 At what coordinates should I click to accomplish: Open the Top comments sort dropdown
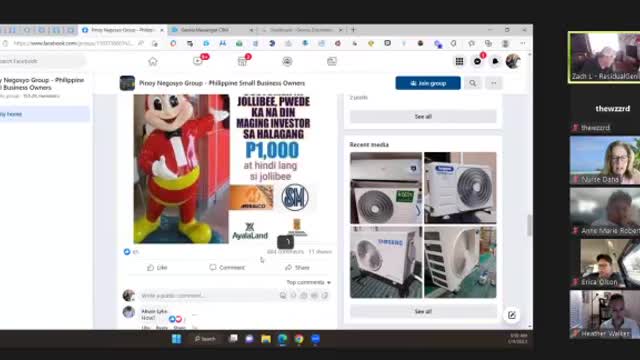(308, 282)
